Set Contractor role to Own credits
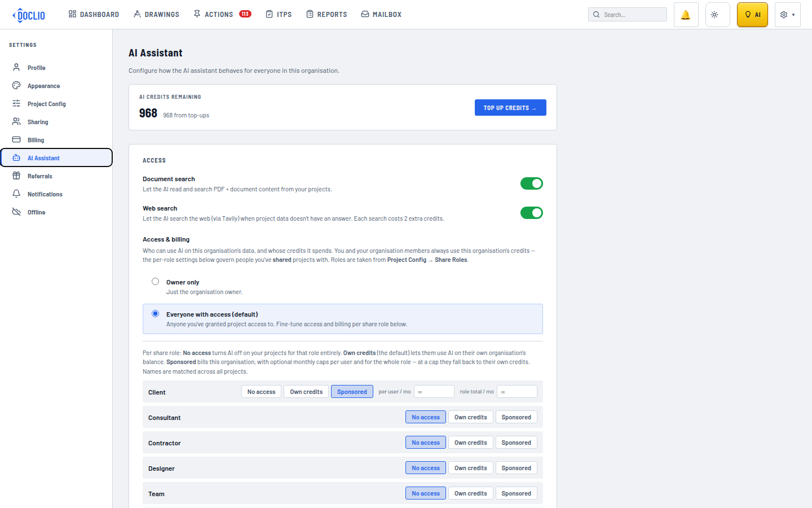Screen dimensions: 812x508 [x=471, y=443]
